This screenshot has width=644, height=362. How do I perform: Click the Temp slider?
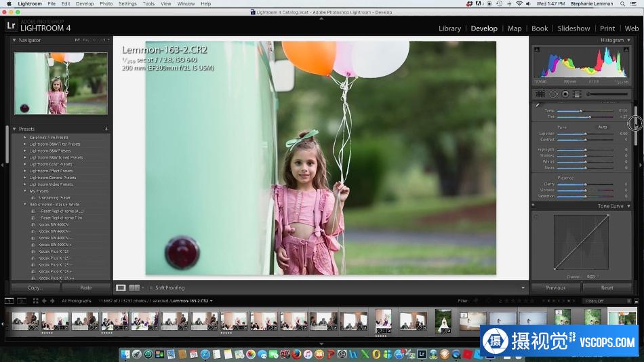[x=585, y=111]
